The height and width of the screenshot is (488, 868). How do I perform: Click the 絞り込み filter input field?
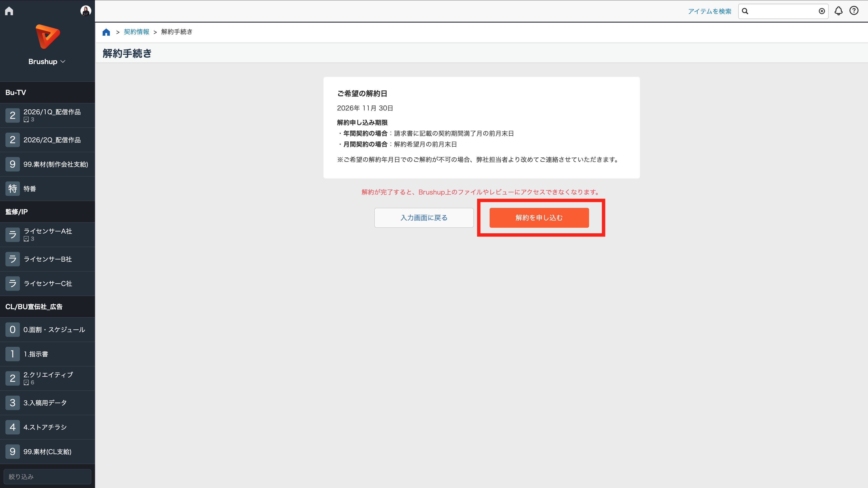coord(47,476)
